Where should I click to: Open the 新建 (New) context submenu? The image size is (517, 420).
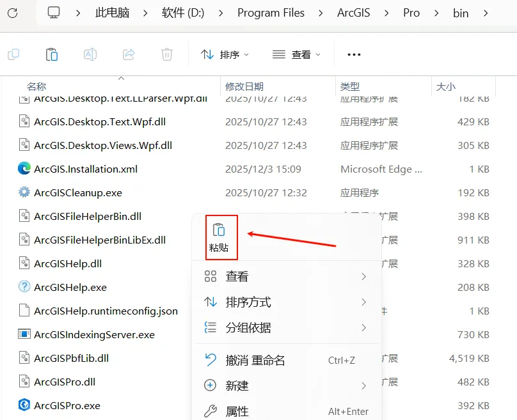pyautogui.click(x=286, y=385)
